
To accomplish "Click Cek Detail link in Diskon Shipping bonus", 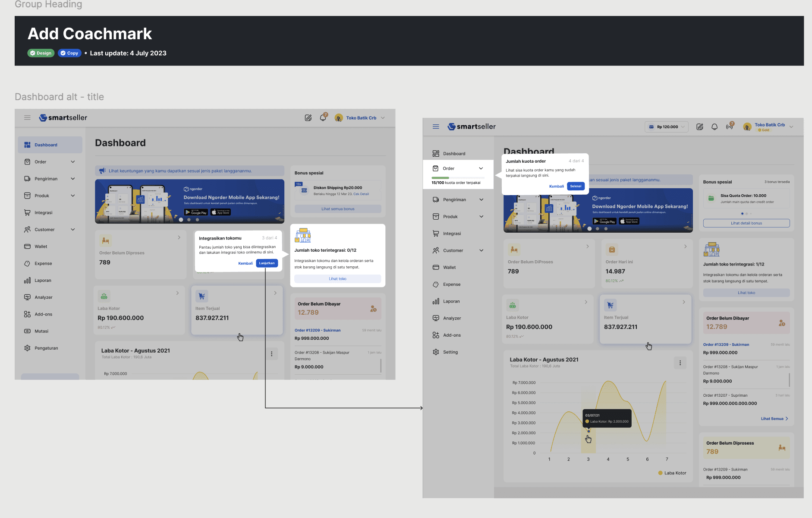I will coord(361,194).
